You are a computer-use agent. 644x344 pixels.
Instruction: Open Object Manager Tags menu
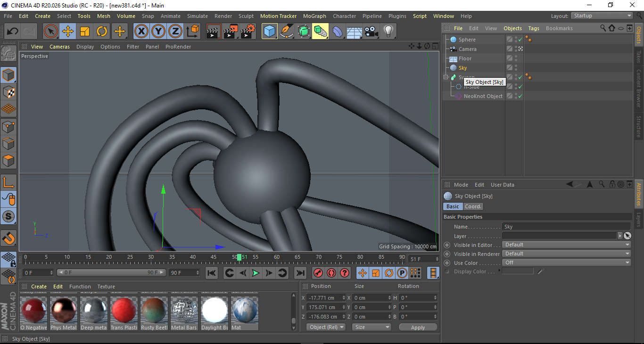[534, 28]
